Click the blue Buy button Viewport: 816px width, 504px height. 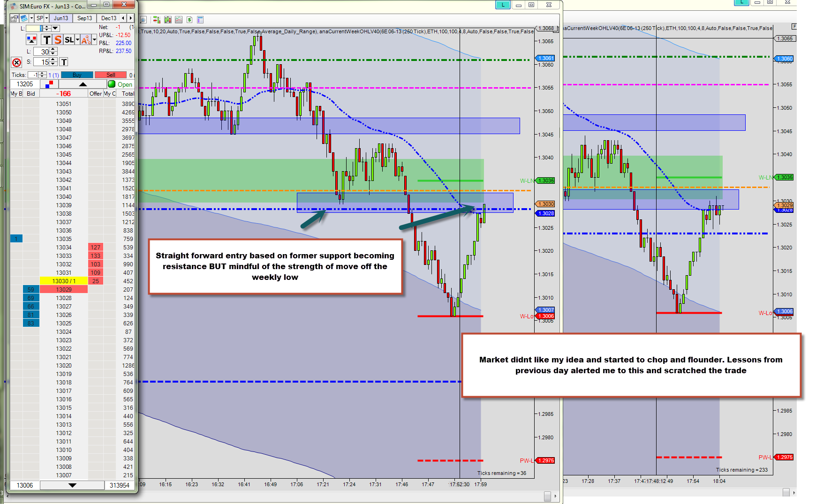77,75
